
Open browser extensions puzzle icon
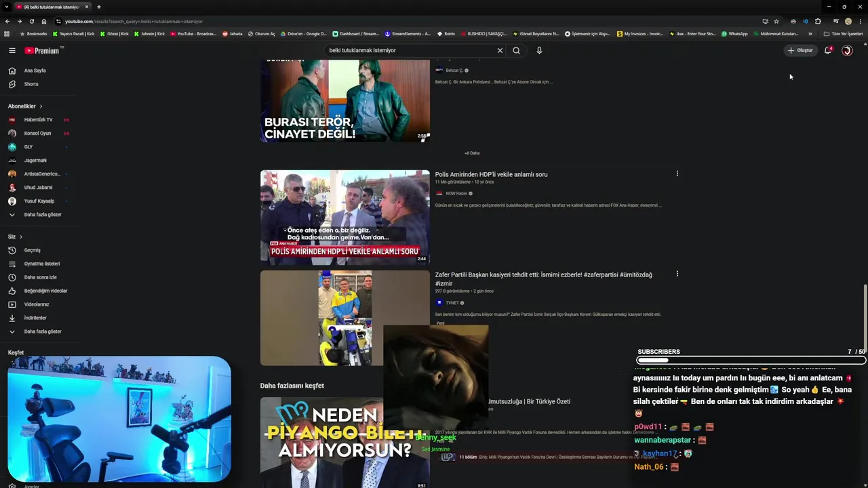click(x=818, y=21)
